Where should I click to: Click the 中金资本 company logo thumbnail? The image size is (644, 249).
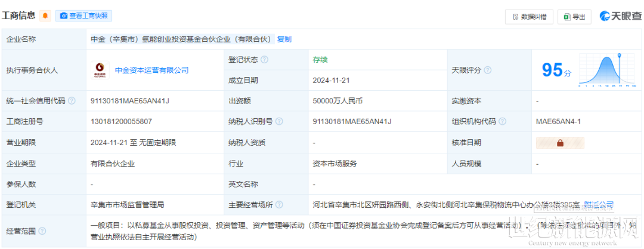(x=100, y=70)
